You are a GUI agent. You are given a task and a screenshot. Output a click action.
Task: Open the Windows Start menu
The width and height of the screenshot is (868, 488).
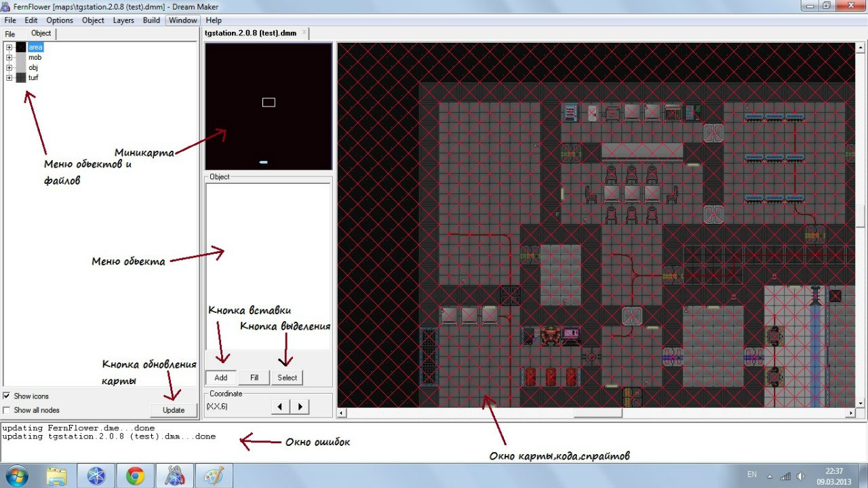click(x=16, y=475)
